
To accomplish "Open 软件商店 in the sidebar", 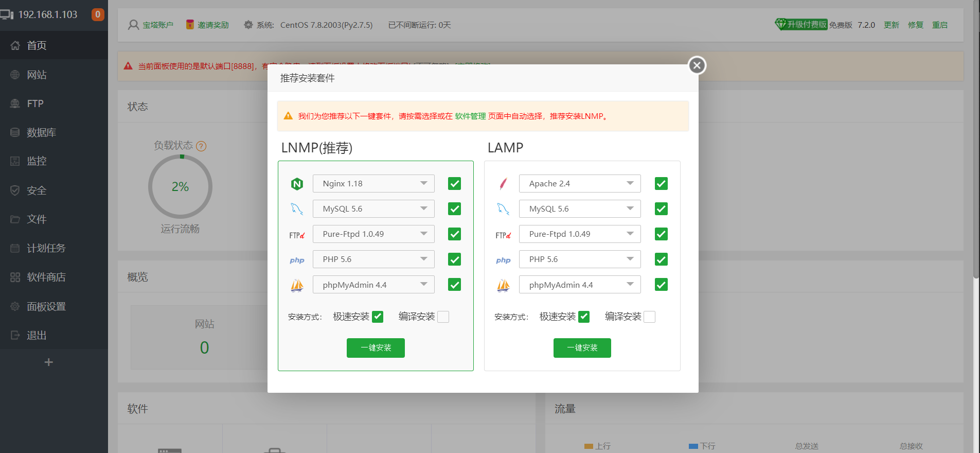I will tap(54, 277).
